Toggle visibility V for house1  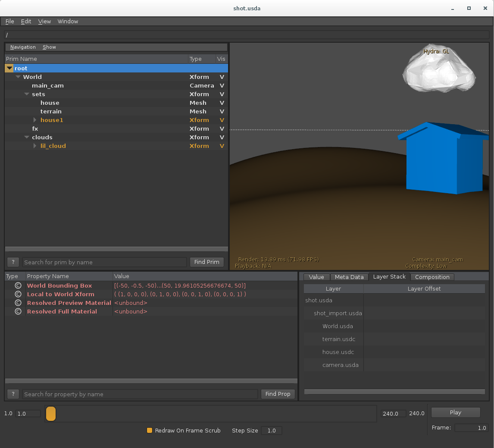[222, 120]
